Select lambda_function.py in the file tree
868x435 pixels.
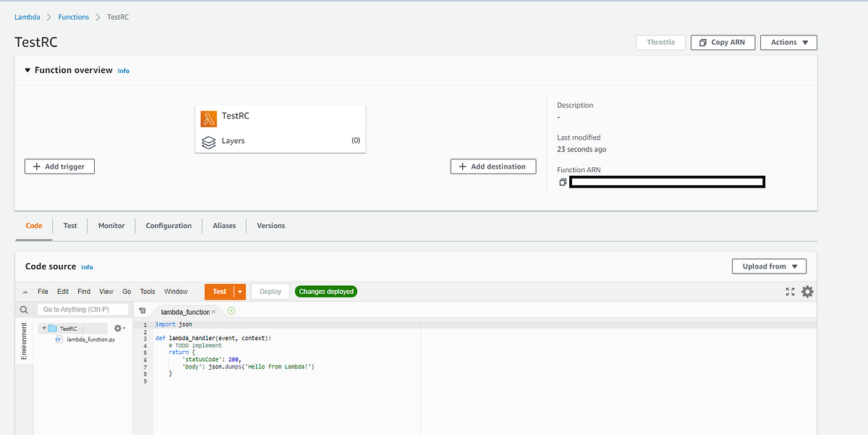(x=90, y=339)
